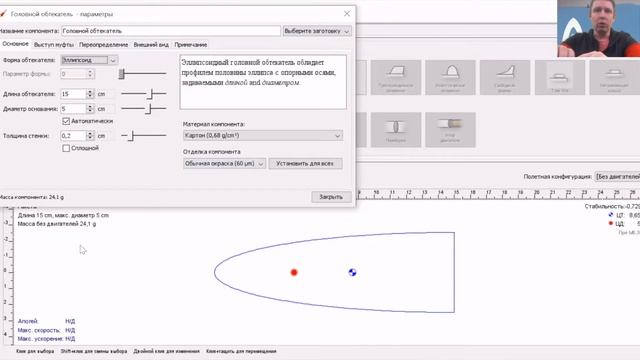Viewport: 640px width, 360px height.
Task: Enable the Сплошной checkbox
Action: 66,148
